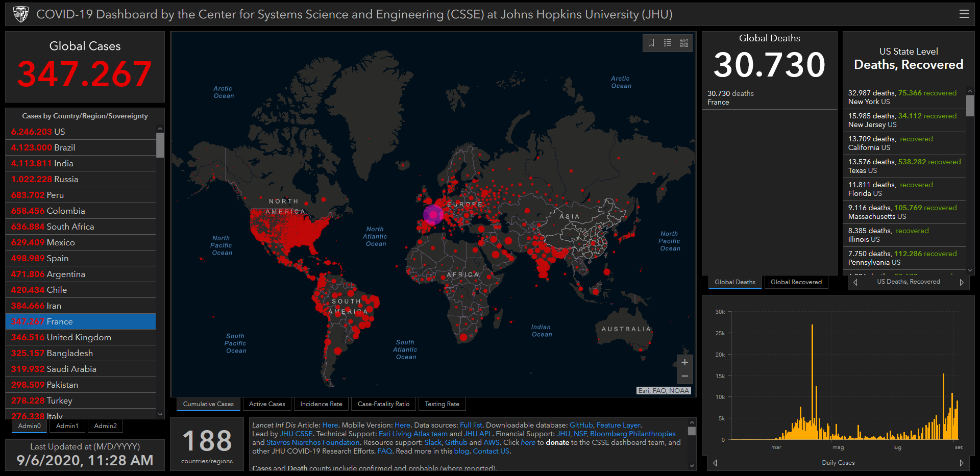Select Russia in the country list
The width and height of the screenshot is (980, 476).
click(81, 179)
